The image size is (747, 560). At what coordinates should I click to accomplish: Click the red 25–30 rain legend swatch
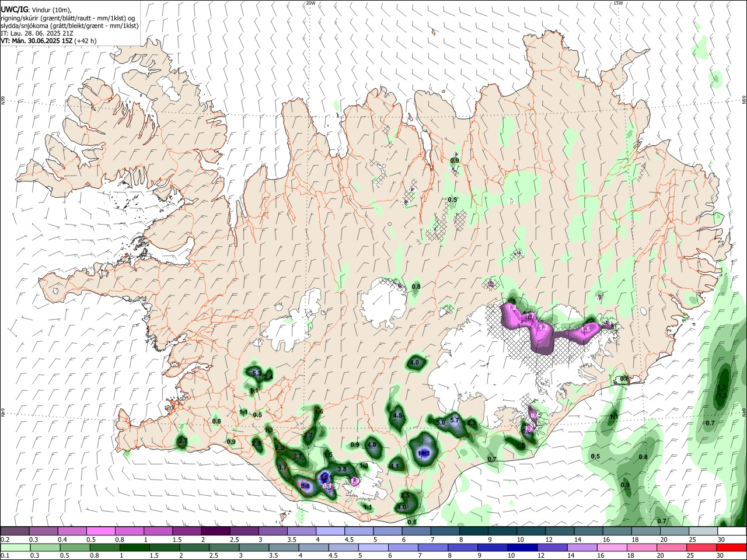coord(700,547)
